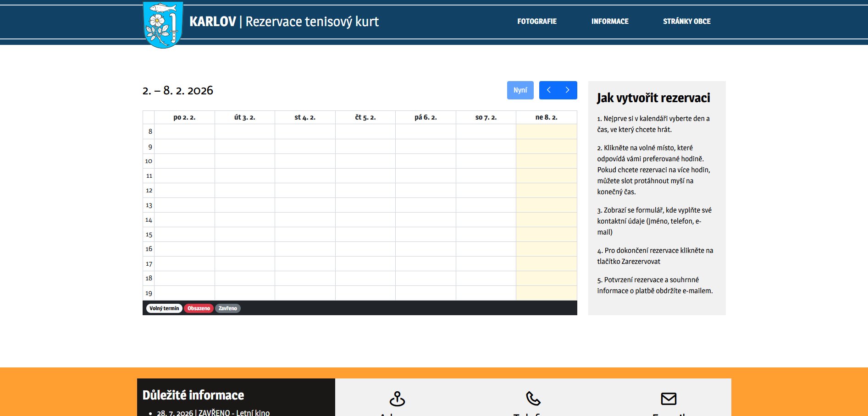The width and height of the screenshot is (868, 416).
Task: Visit the Stránky obce link
Action: coord(686,22)
